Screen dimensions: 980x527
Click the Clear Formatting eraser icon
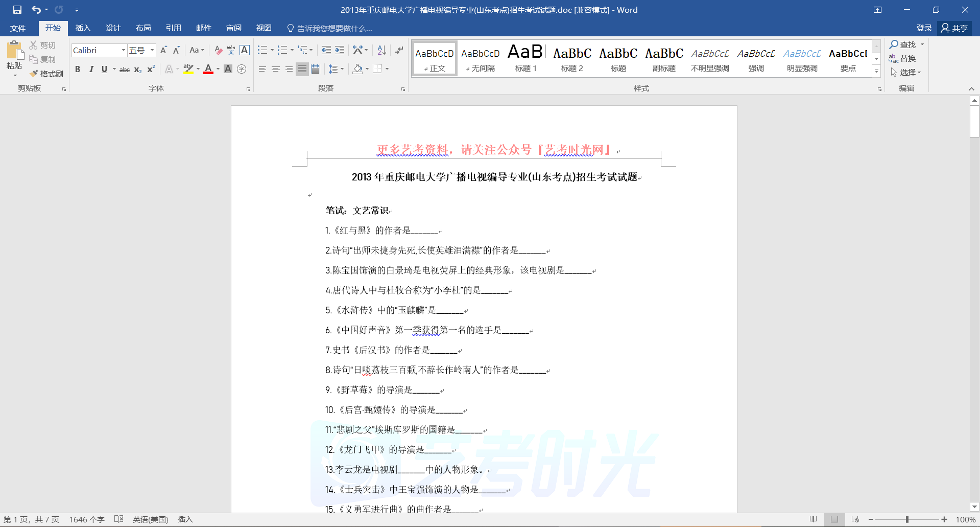pyautogui.click(x=218, y=50)
